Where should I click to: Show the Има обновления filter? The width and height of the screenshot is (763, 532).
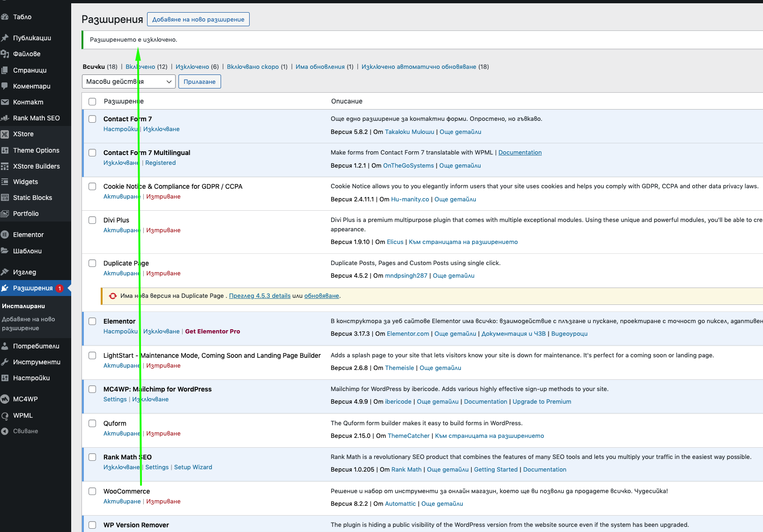[x=320, y=67]
